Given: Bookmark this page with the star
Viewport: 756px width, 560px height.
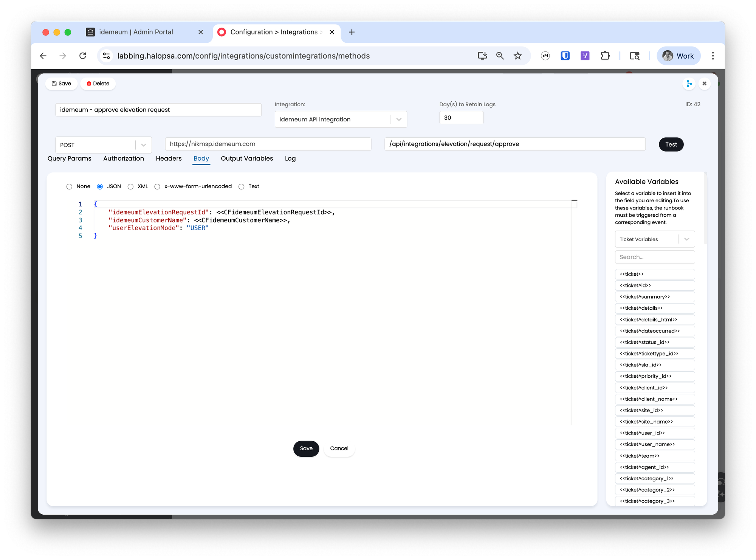Looking at the screenshot, I should [517, 56].
